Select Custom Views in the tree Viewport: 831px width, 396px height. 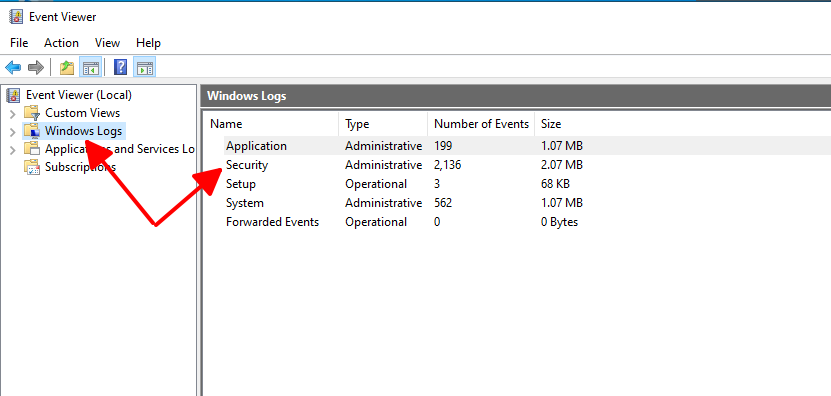coord(83,113)
